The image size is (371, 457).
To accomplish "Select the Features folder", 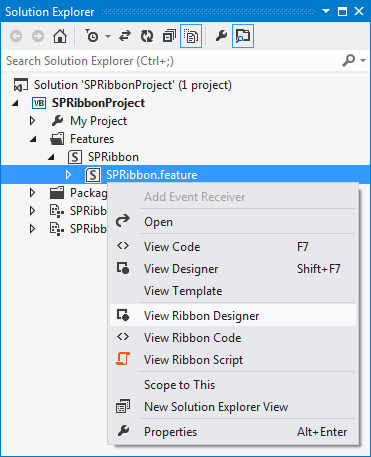I will tap(92, 139).
